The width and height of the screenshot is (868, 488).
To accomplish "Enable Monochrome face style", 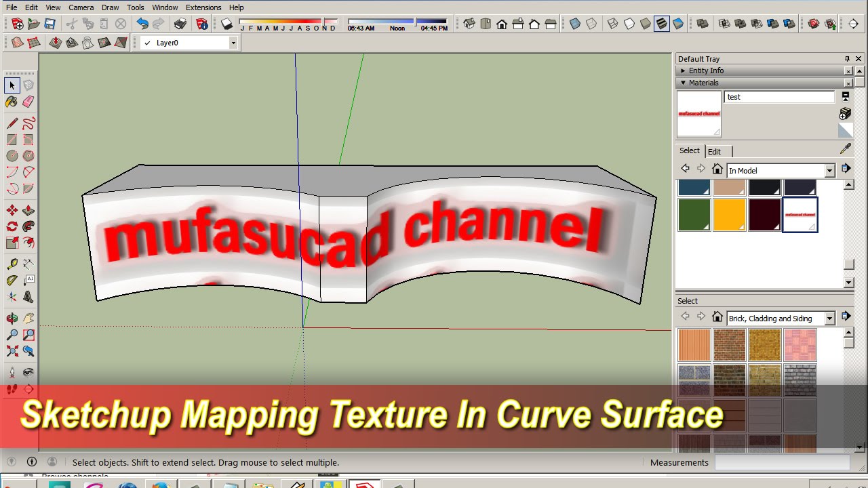I will [x=678, y=24].
